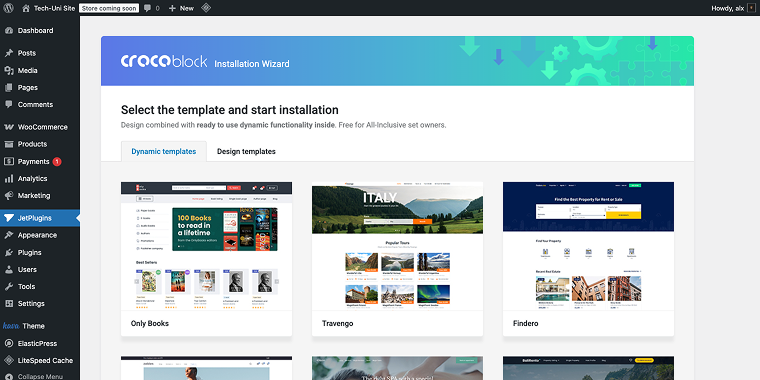The image size is (760, 380).
Task: Click the Pages icon in sidebar
Action: click(9, 88)
